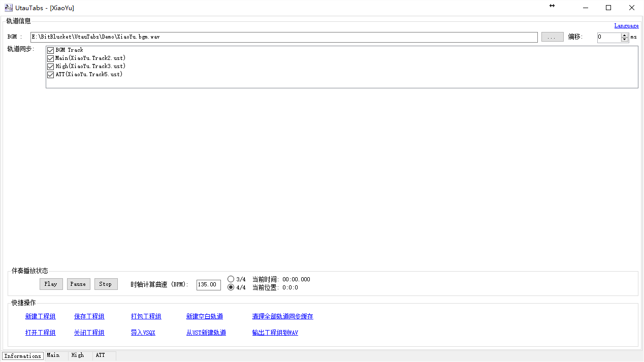Decrease the 偏移 offset with down arrow
Image resolution: width=644 pixels, height=362 pixels.
625,40
